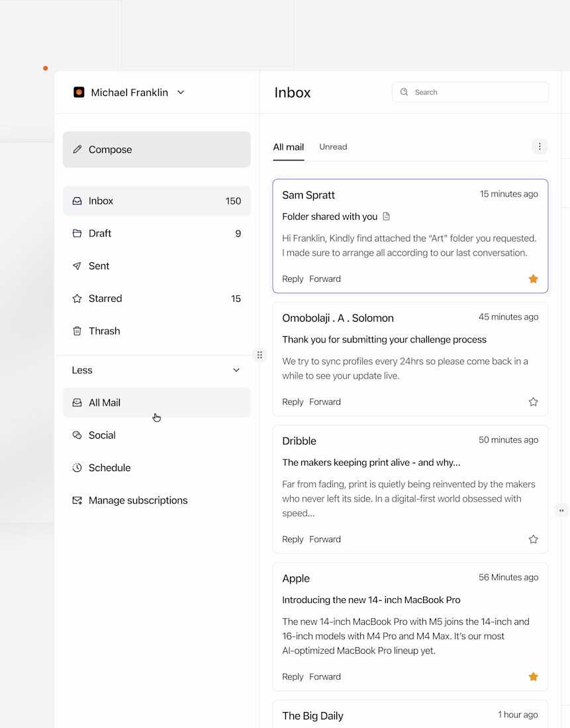570x728 pixels.
Task: Collapse the Less section chevron
Action: (x=236, y=370)
